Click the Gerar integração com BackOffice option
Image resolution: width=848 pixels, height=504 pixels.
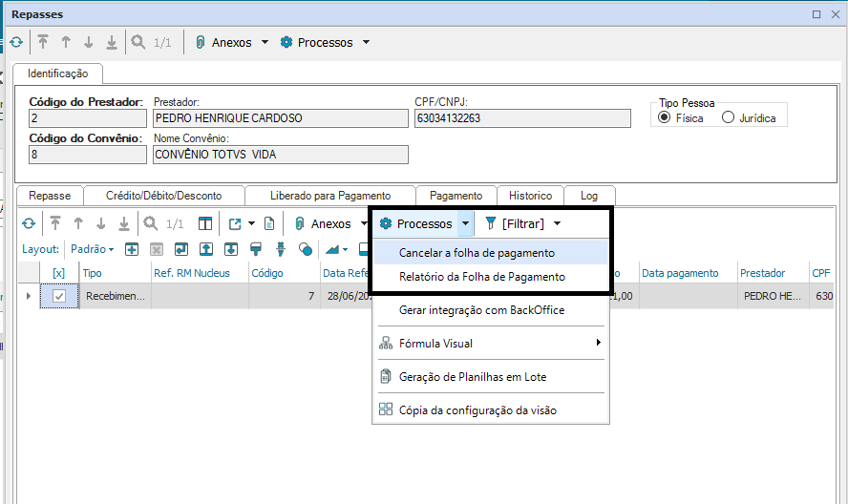coord(482,310)
